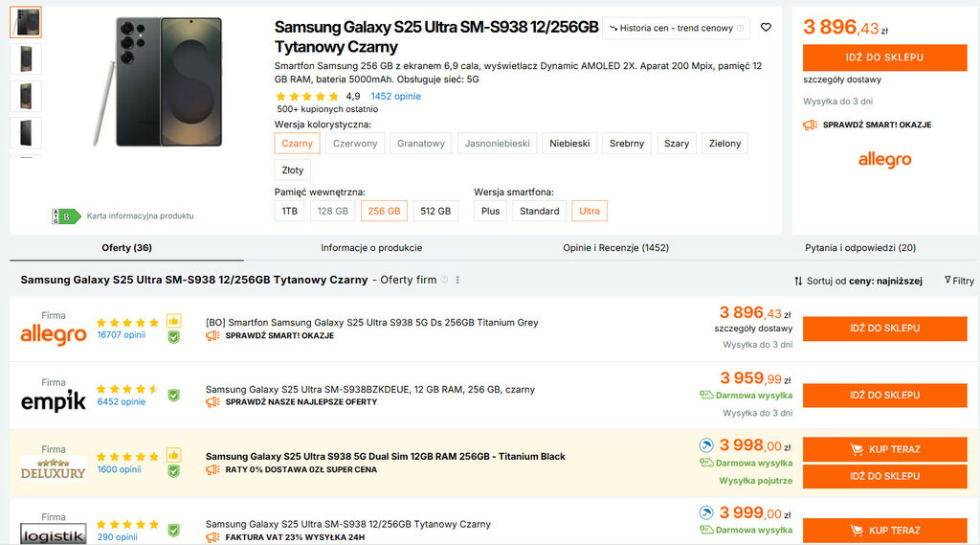Click the heart favorite icon
This screenshot has height=545, width=980.
point(766,28)
